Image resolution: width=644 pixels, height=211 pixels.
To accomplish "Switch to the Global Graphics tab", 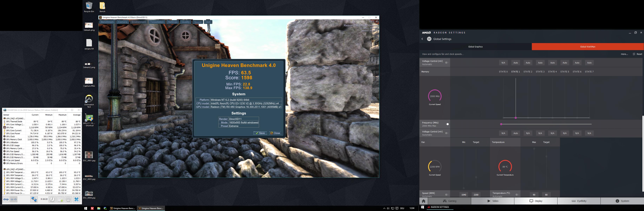I will pos(475,47).
